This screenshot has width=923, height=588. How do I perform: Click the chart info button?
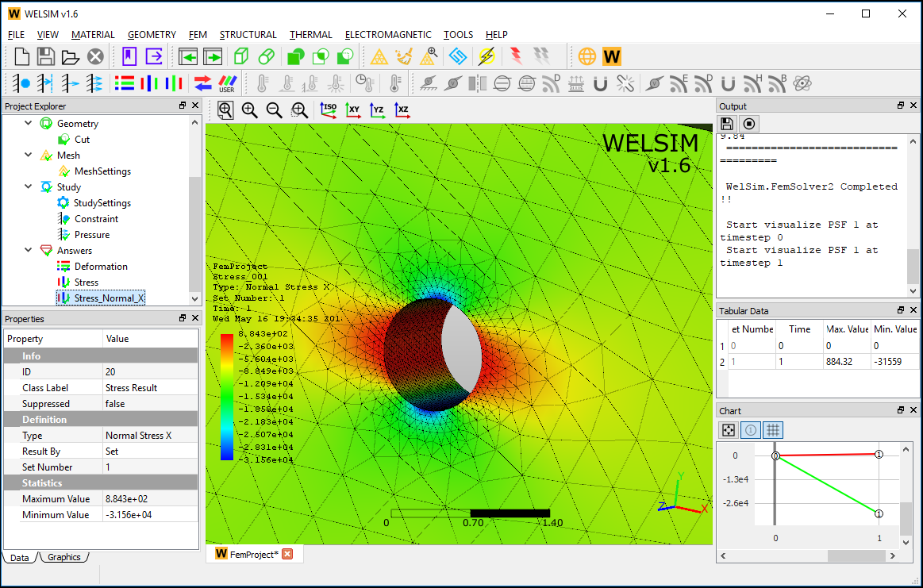(x=750, y=429)
